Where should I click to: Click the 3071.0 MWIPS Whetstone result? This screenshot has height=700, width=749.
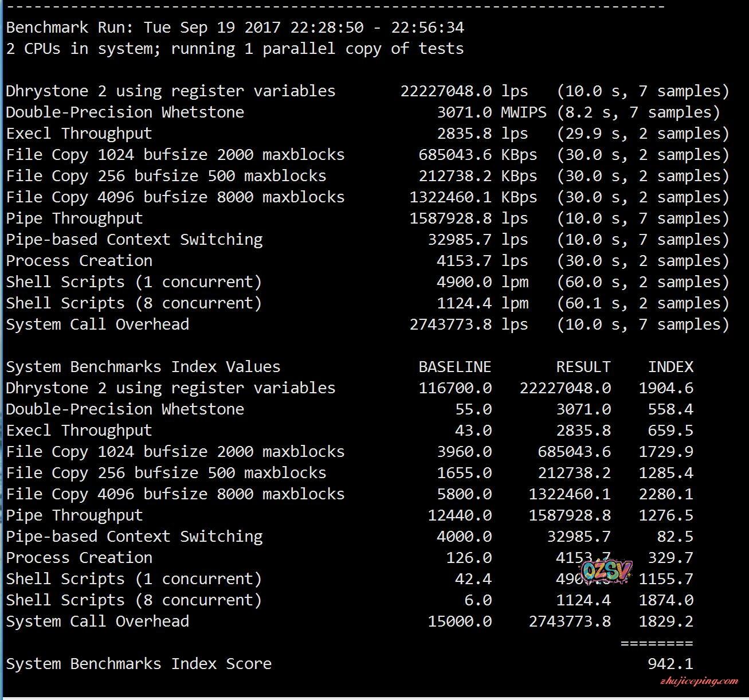click(x=464, y=112)
